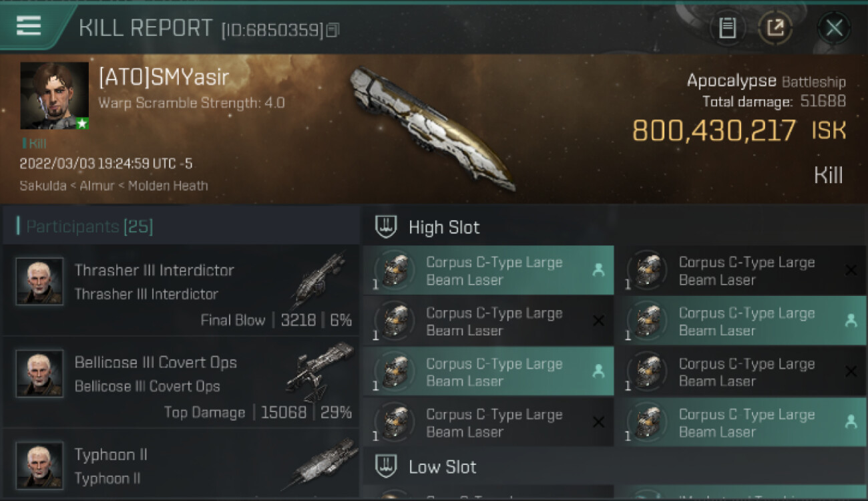The image size is (868, 501).
Task: Copy the kill report ID icon
Action: click(333, 30)
